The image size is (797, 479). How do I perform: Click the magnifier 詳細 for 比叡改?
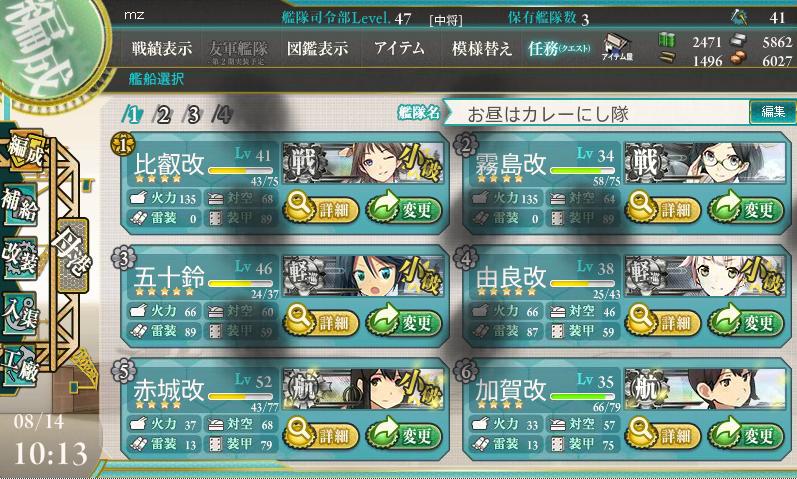(321, 208)
